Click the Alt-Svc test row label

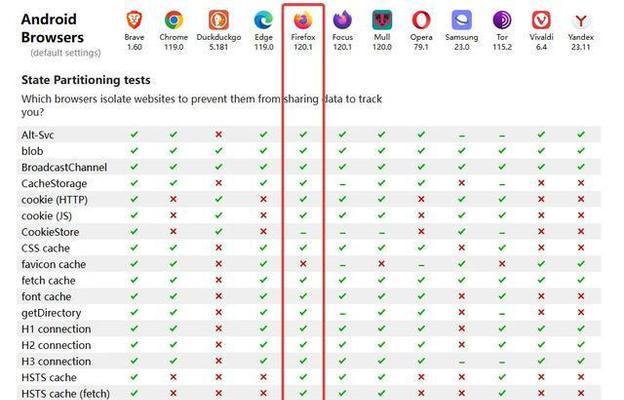(37, 135)
